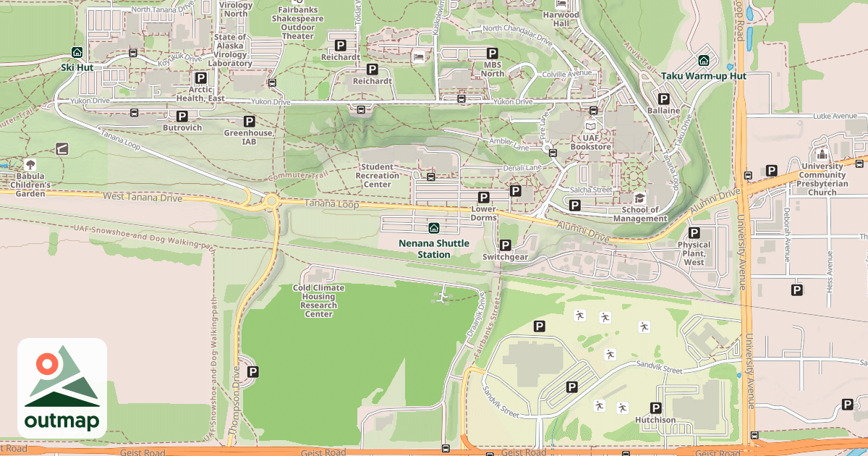The height and width of the screenshot is (456, 868).
Task: Click the UAF Bookstore shop icon
Action: [590, 126]
